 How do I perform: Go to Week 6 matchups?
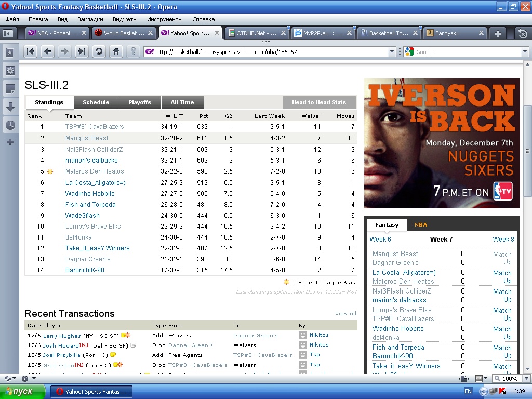click(x=380, y=239)
